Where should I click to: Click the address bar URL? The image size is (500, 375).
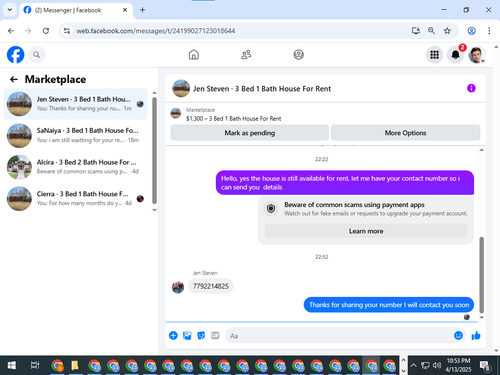[156, 31]
